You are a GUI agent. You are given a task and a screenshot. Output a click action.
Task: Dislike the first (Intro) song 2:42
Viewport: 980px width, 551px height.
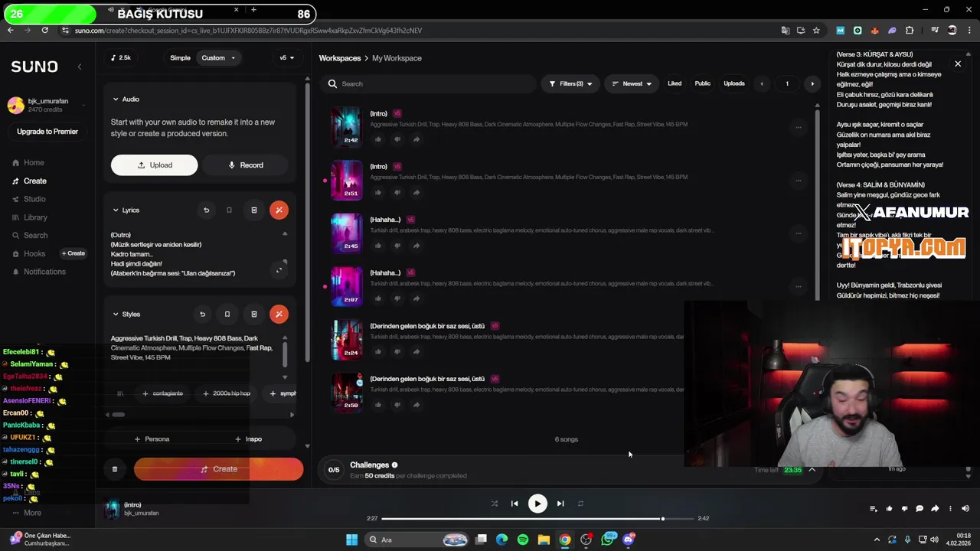point(397,139)
